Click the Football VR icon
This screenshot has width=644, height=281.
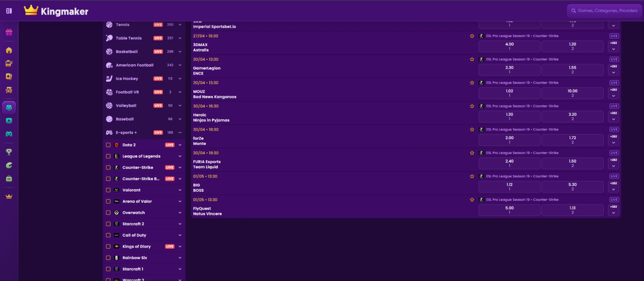coord(109,92)
